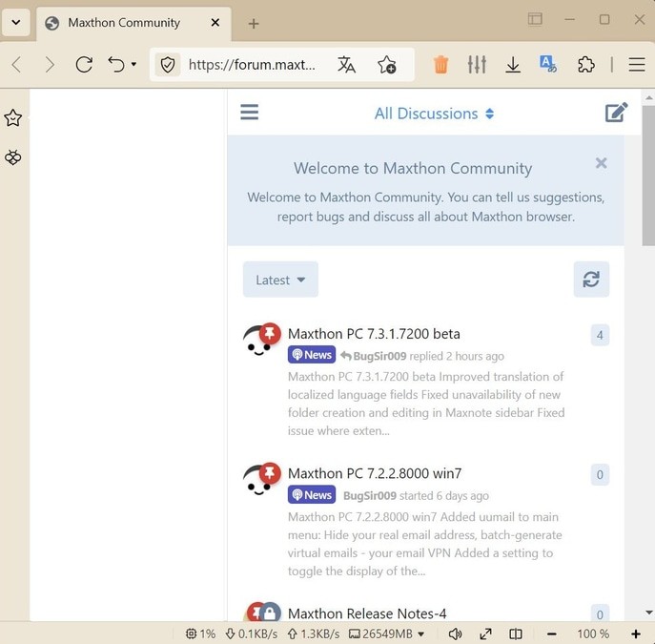
Task: Toggle the tab layout panel icon in title bar
Action: [x=535, y=19]
